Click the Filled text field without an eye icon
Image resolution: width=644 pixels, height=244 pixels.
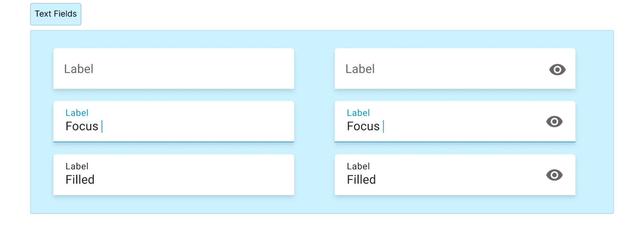tap(193, 175)
